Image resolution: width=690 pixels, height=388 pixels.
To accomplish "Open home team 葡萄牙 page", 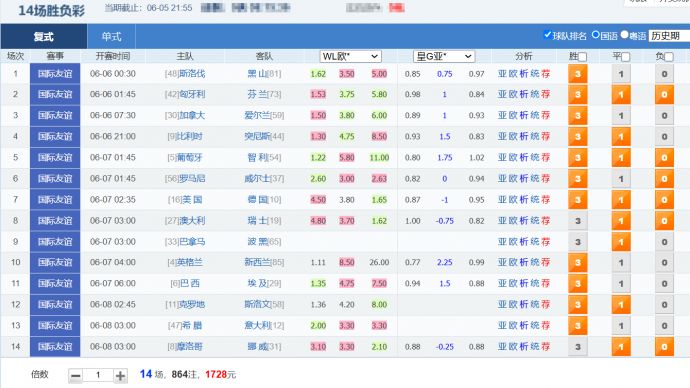I will pos(189,157).
